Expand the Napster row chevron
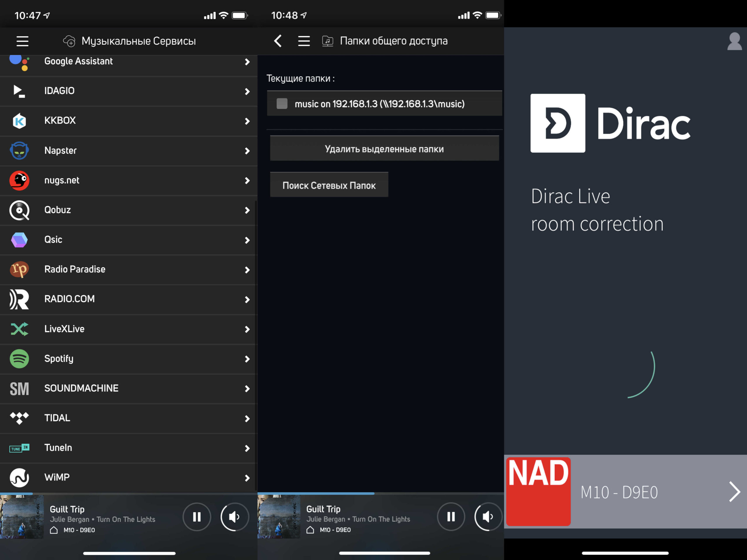 pos(247,151)
